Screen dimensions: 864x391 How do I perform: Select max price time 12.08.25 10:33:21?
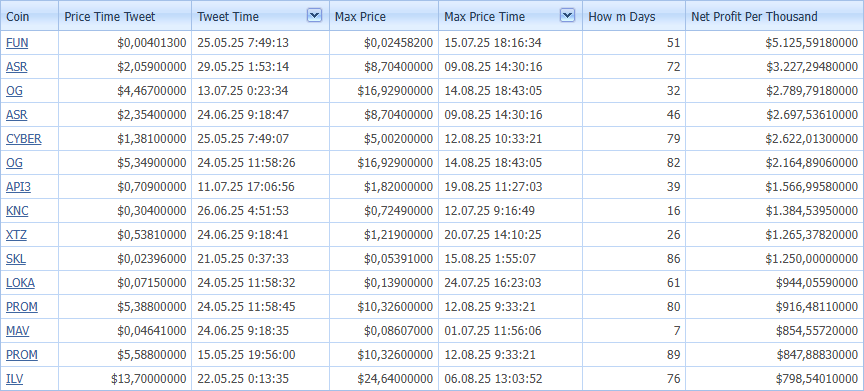(x=511, y=139)
